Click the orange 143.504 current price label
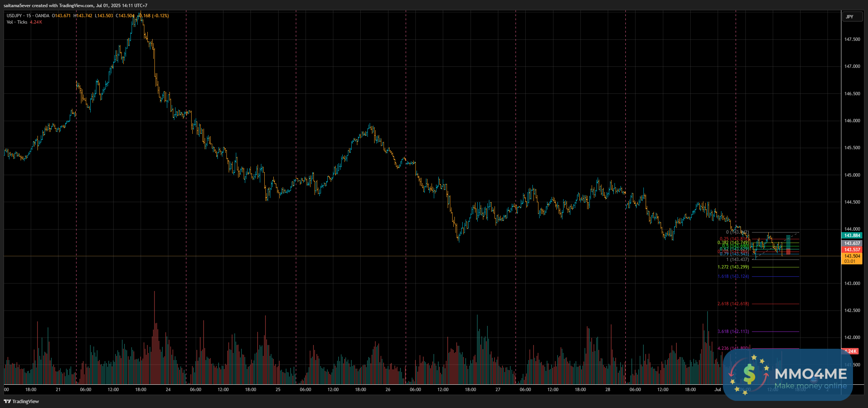The height and width of the screenshot is (408, 868). click(852, 256)
